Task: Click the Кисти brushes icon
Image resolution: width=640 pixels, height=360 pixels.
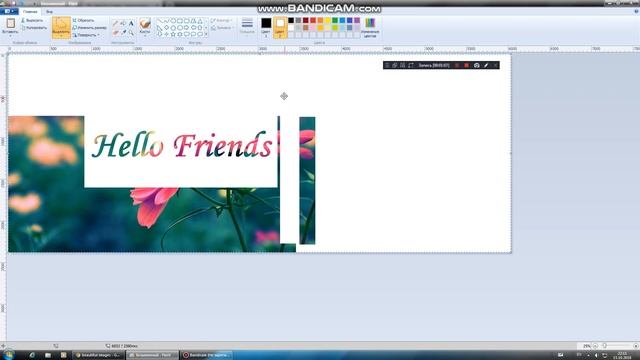Action: [x=145, y=23]
